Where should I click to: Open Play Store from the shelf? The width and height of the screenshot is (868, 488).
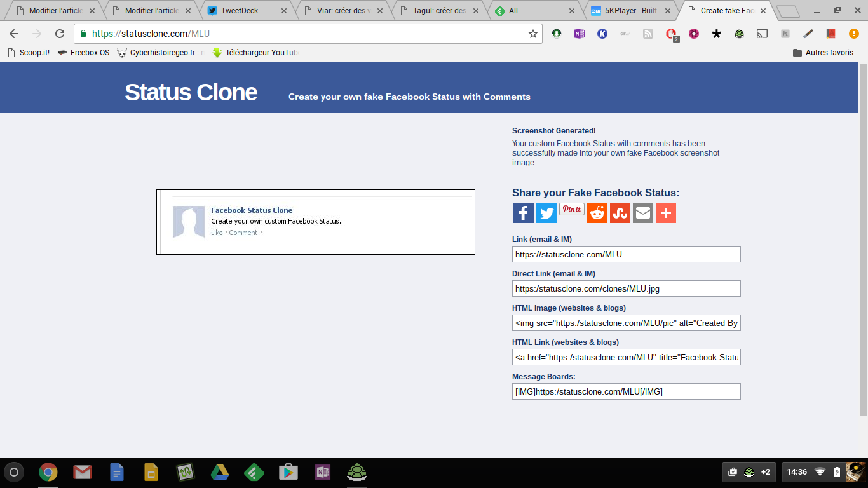point(288,472)
